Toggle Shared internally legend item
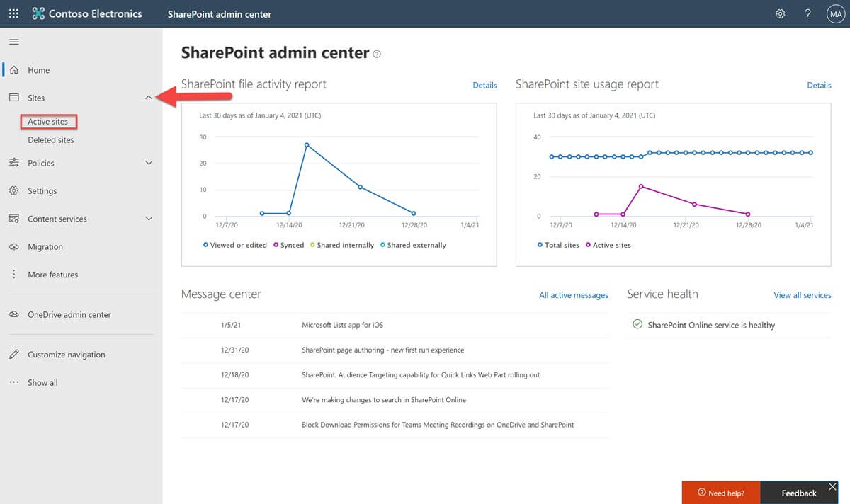This screenshot has width=850, height=504. point(342,245)
